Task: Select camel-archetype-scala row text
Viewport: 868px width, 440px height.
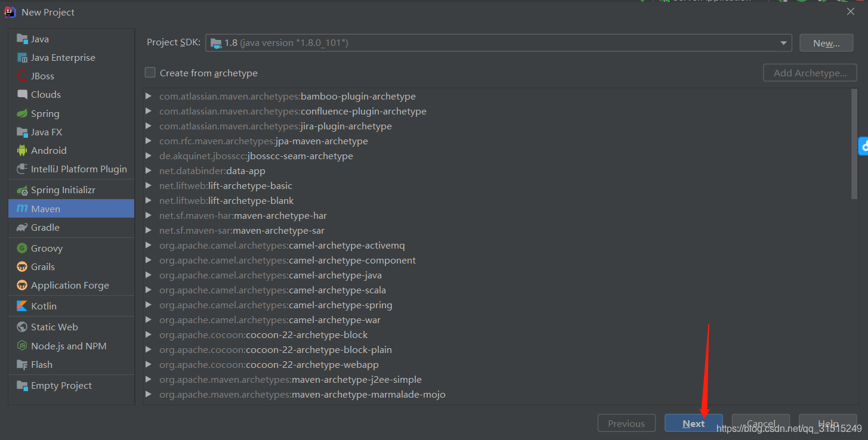Action: 273,290
